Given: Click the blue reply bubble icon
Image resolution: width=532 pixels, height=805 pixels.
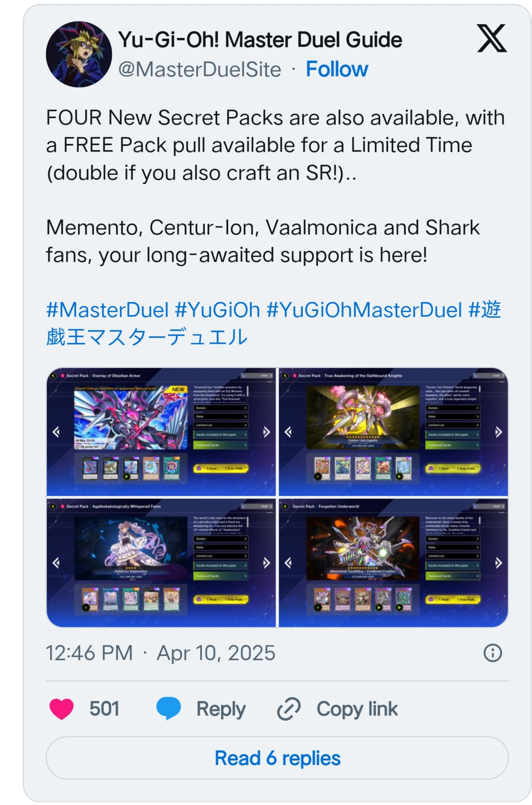Looking at the screenshot, I should (168, 709).
